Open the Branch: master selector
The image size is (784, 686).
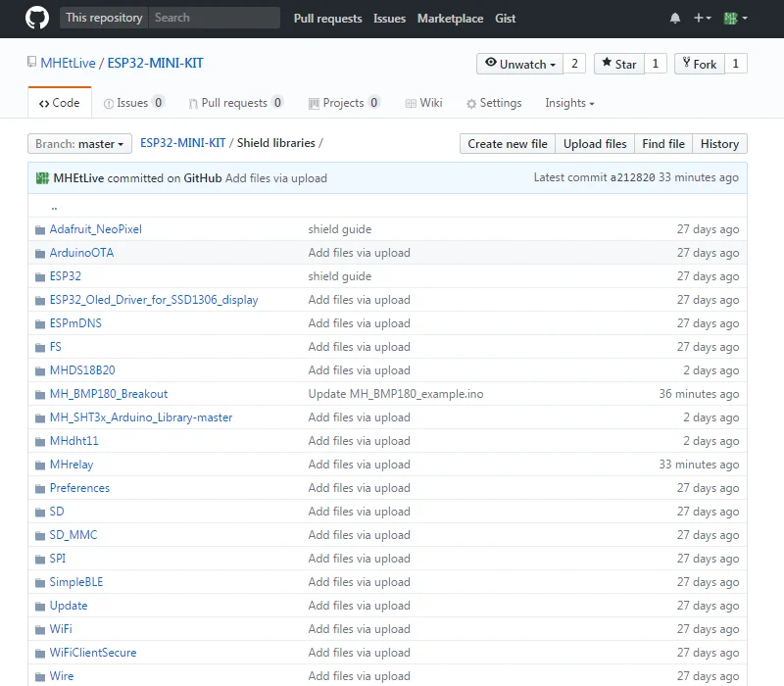(78, 143)
